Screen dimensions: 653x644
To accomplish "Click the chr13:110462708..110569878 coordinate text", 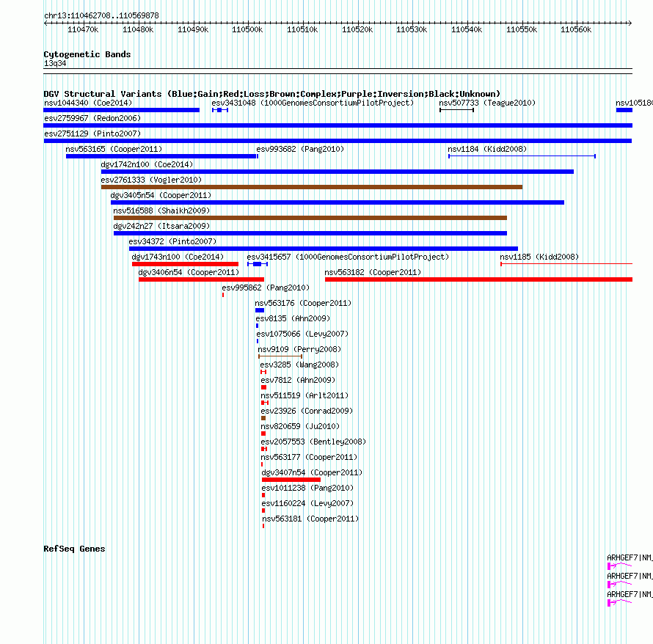I will [x=101, y=15].
